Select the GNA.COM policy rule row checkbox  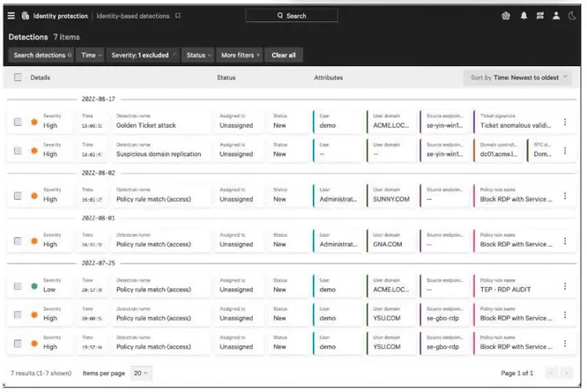18,241
